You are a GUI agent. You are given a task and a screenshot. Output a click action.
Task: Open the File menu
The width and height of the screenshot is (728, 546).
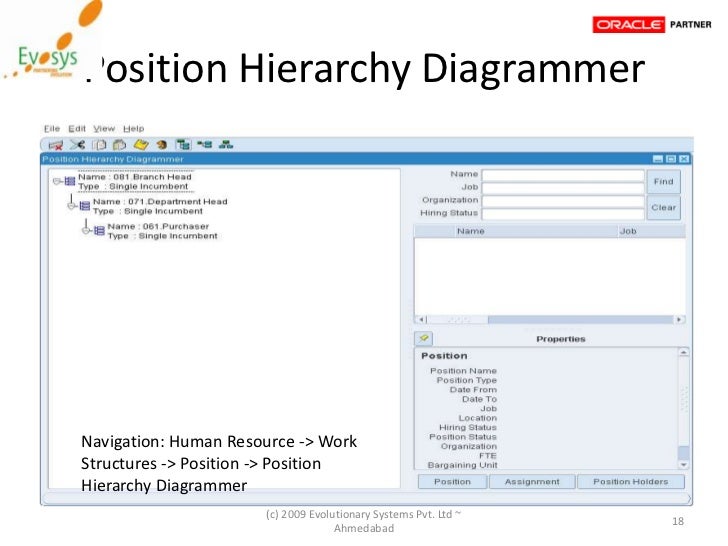click(x=52, y=129)
